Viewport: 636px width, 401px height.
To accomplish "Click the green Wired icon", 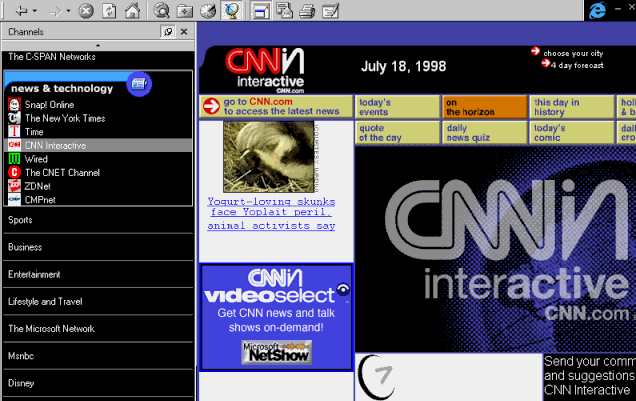I will [x=14, y=159].
